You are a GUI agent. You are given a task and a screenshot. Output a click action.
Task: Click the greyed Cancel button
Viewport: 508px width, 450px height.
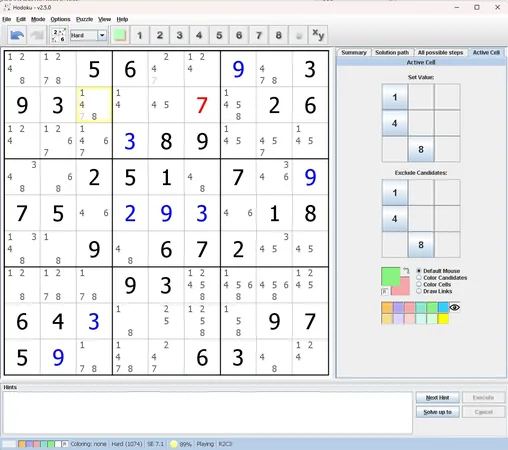[483, 412]
